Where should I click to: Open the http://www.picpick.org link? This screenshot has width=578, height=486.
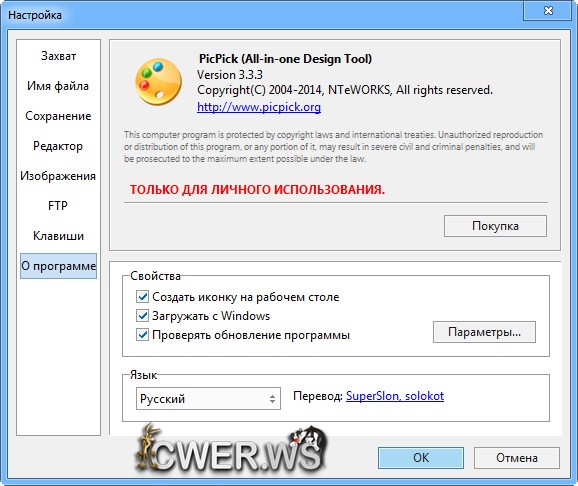pos(259,107)
